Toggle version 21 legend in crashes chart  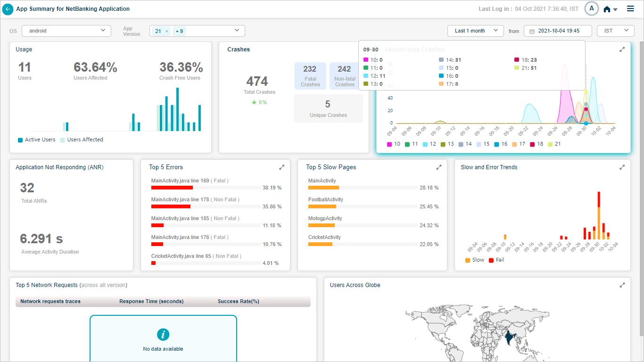click(x=555, y=144)
